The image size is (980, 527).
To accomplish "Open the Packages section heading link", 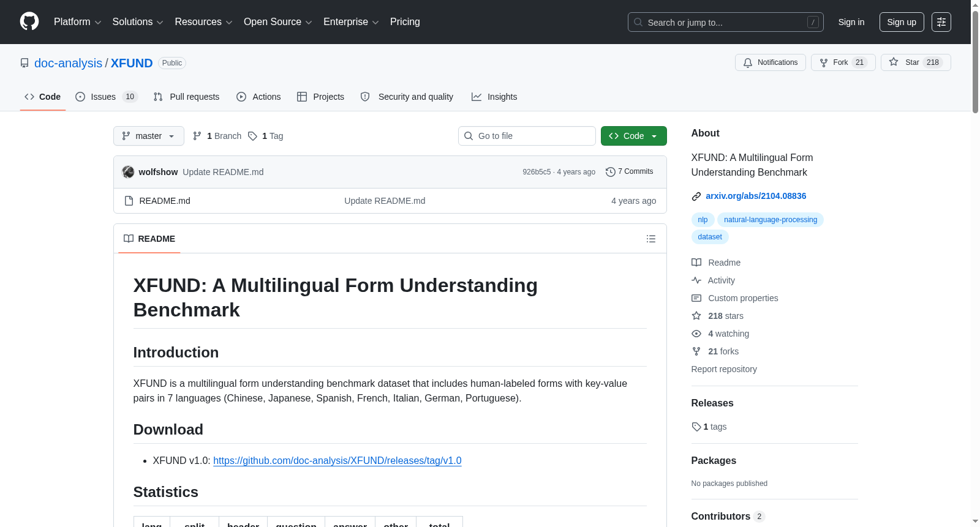I will [x=714, y=460].
